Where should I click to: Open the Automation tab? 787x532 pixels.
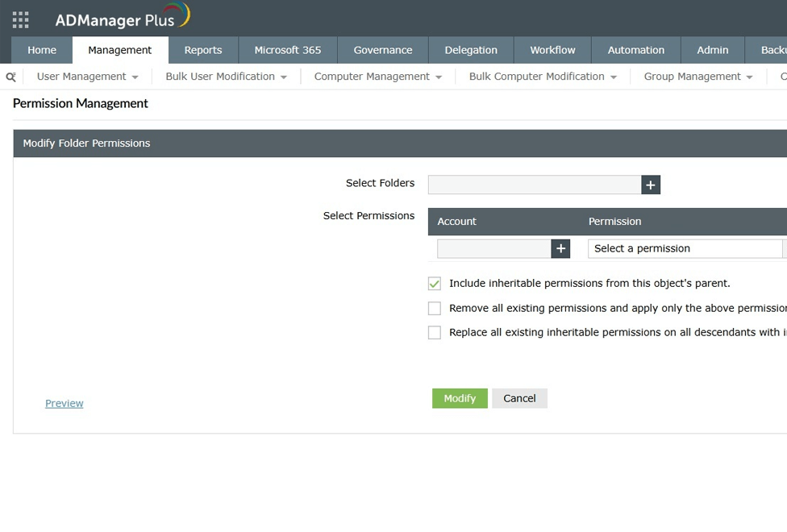click(636, 50)
